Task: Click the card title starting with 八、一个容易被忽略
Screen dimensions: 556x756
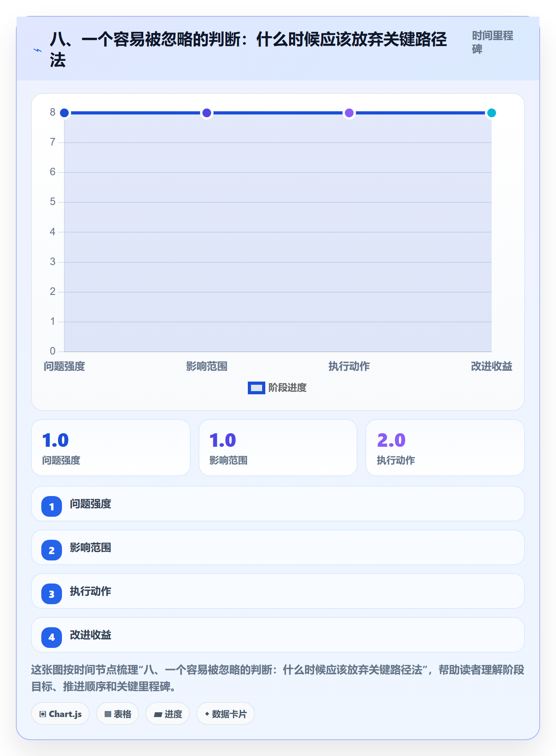Action: (249, 50)
